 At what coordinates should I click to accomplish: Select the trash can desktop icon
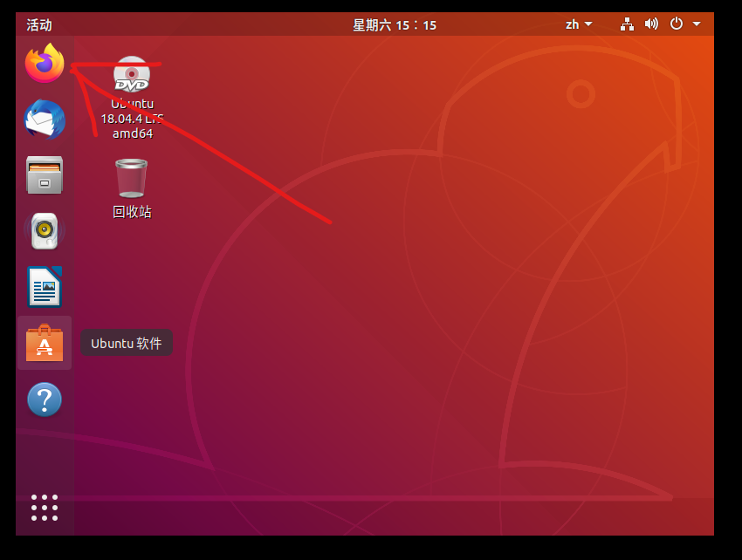[132, 178]
